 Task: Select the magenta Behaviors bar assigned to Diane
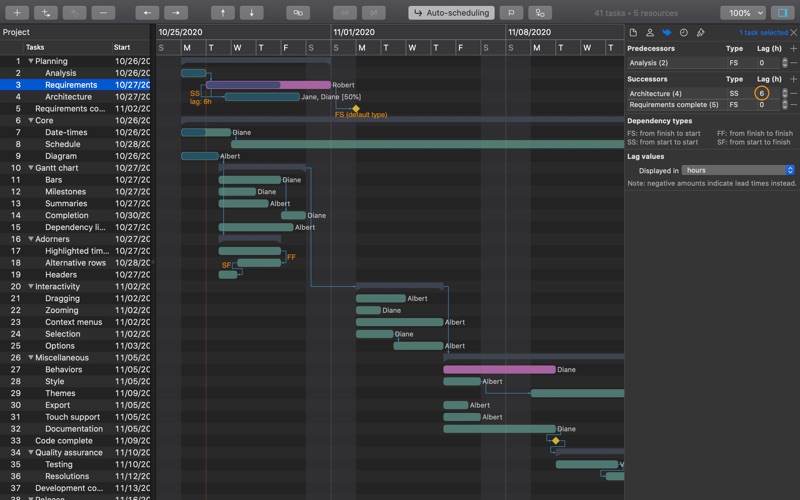499,369
